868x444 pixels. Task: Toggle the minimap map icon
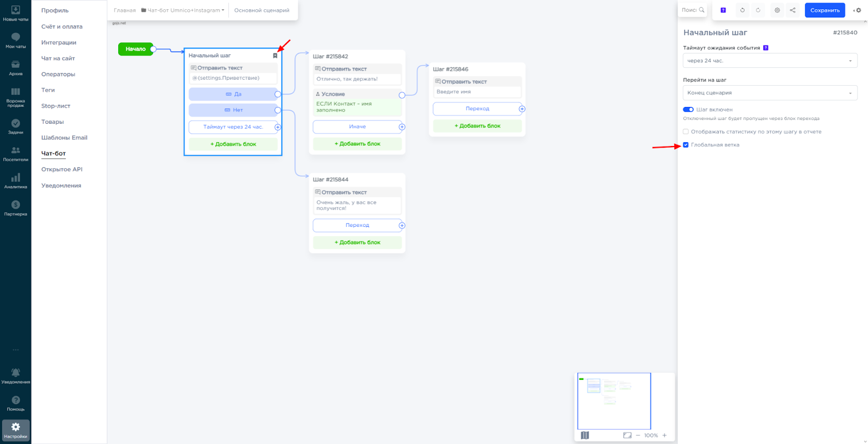[585, 435]
